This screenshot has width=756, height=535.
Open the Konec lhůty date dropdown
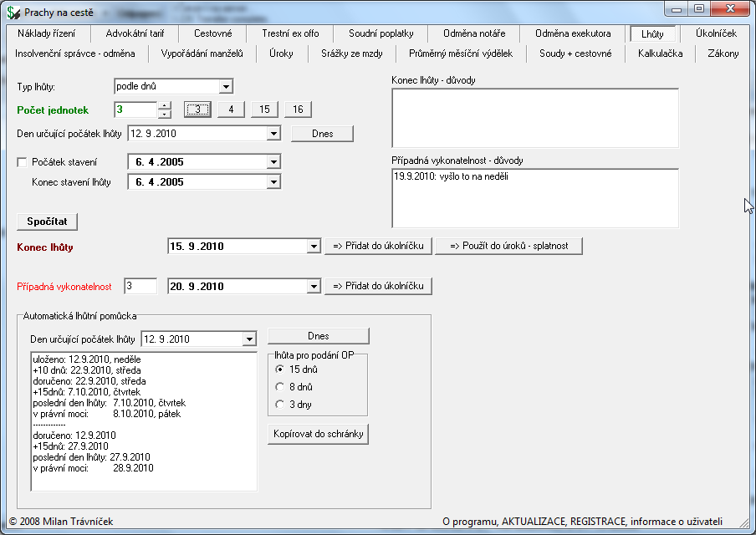tap(314, 247)
